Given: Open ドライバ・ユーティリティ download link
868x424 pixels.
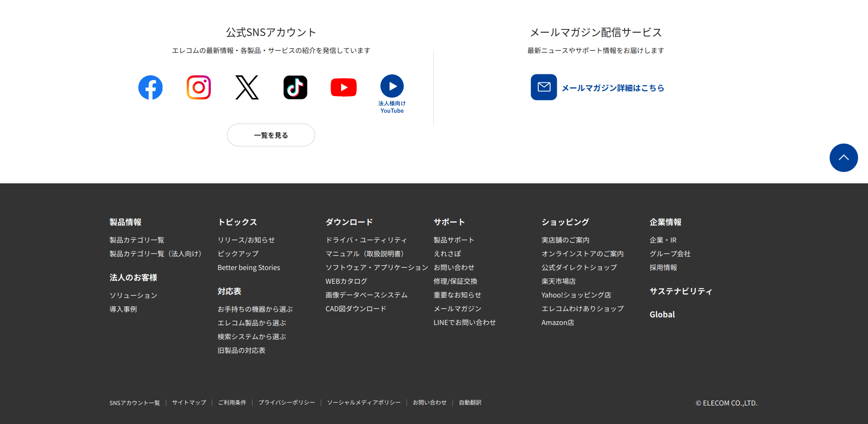Looking at the screenshot, I should [366, 240].
